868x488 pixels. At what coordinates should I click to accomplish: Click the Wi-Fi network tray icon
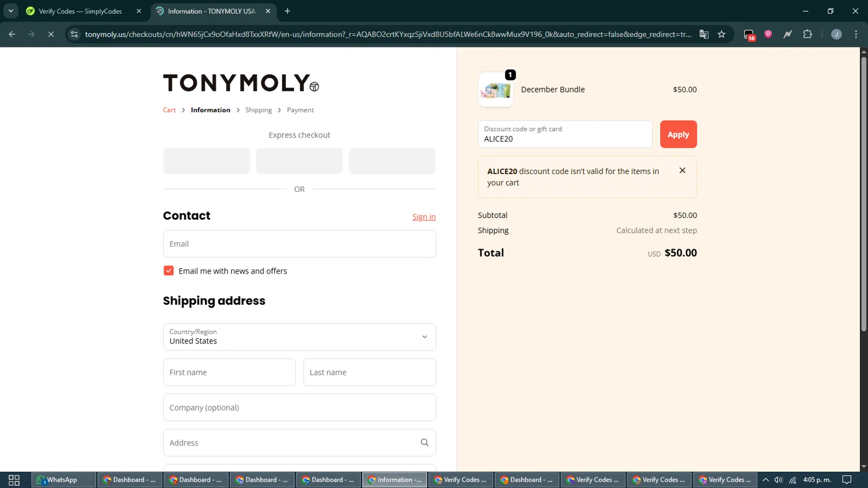pyautogui.click(x=793, y=480)
